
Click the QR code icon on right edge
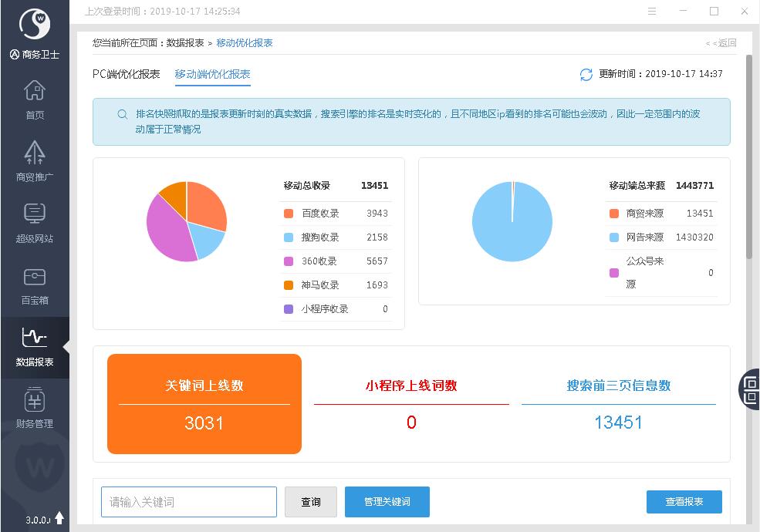(x=750, y=388)
